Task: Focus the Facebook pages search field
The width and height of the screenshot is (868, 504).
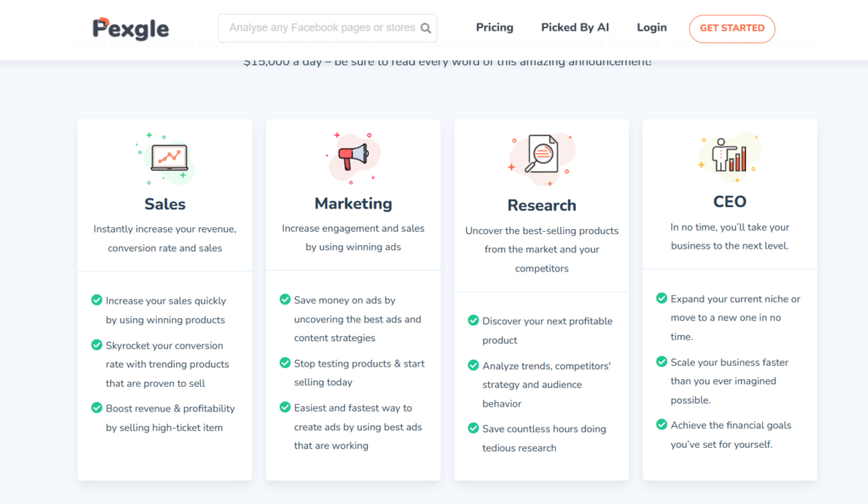Action: 320,28
